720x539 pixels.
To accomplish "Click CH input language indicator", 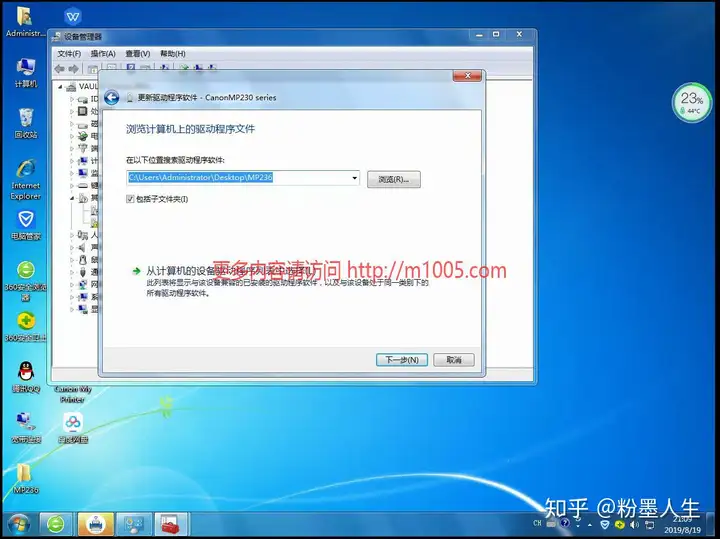I will tap(537, 523).
